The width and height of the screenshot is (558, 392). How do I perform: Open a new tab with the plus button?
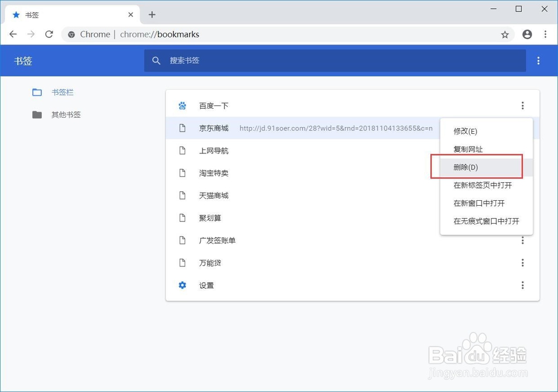point(152,14)
